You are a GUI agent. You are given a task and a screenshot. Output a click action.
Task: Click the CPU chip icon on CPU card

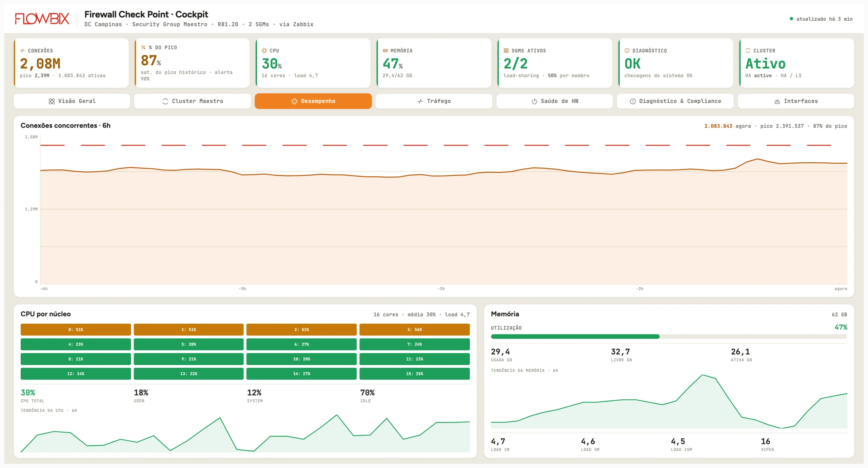[264, 50]
